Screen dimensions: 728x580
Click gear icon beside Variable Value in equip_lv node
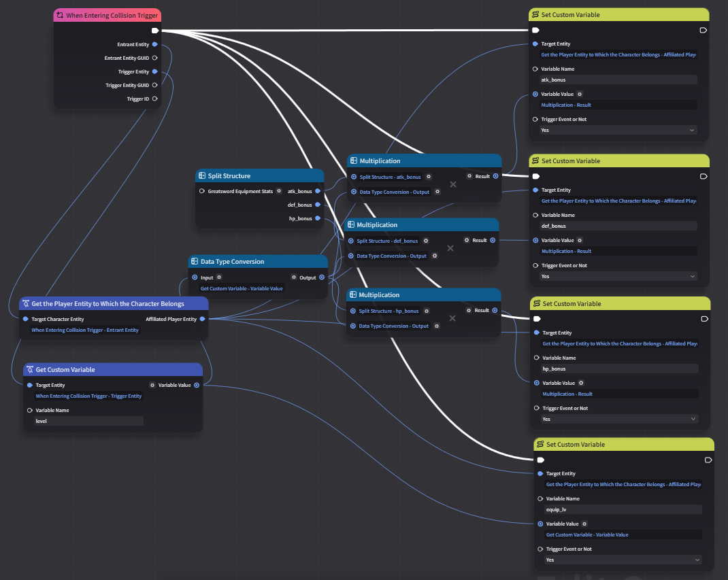[584, 524]
